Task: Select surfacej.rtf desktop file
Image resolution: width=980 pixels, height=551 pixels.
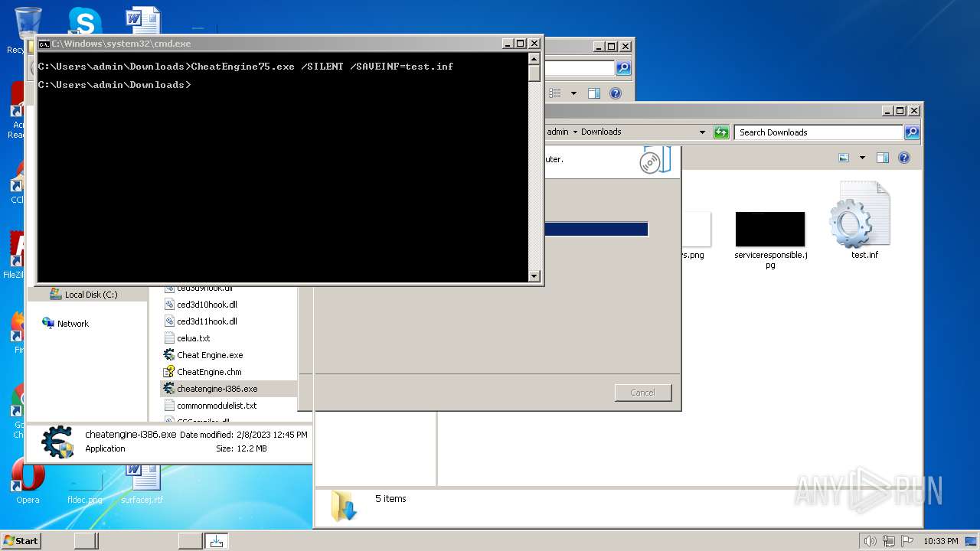Action: point(142,482)
